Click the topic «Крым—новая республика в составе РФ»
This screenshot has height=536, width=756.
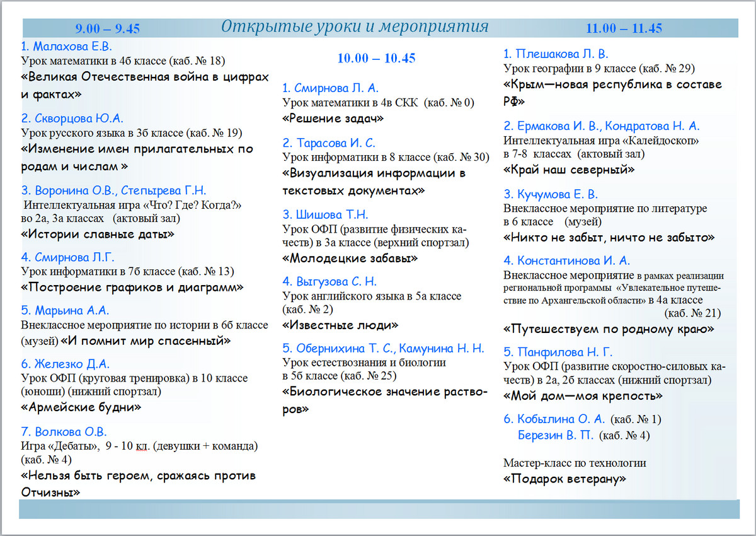(x=612, y=93)
